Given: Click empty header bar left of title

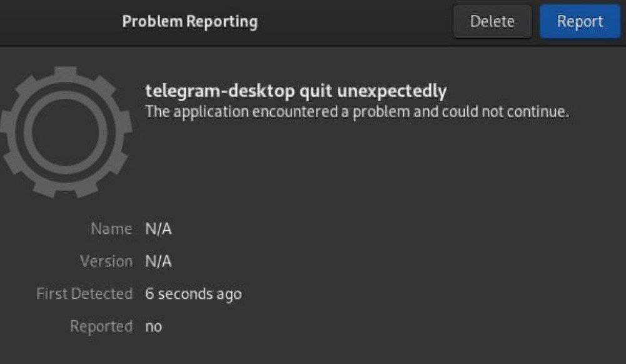Looking at the screenshot, I should point(56,22).
